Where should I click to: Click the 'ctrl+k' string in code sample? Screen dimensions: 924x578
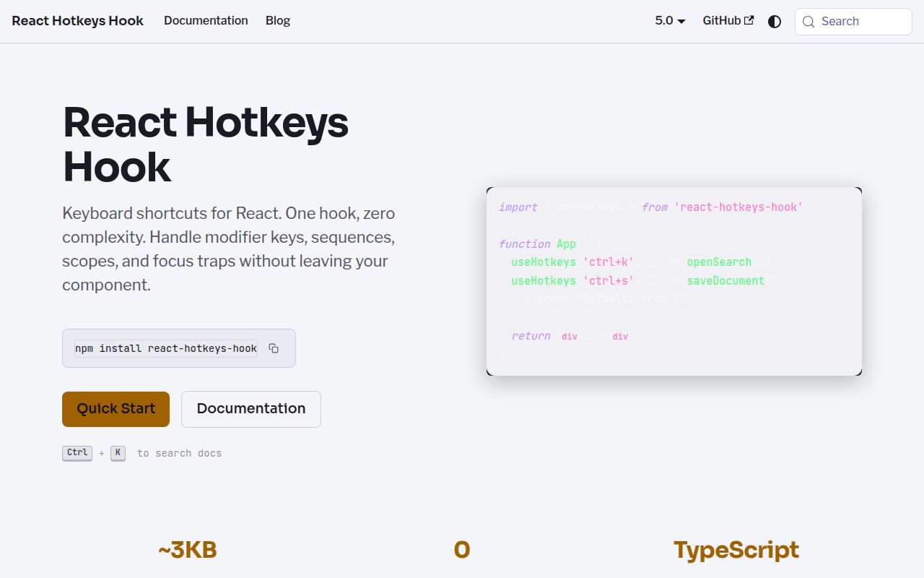point(609,262)
